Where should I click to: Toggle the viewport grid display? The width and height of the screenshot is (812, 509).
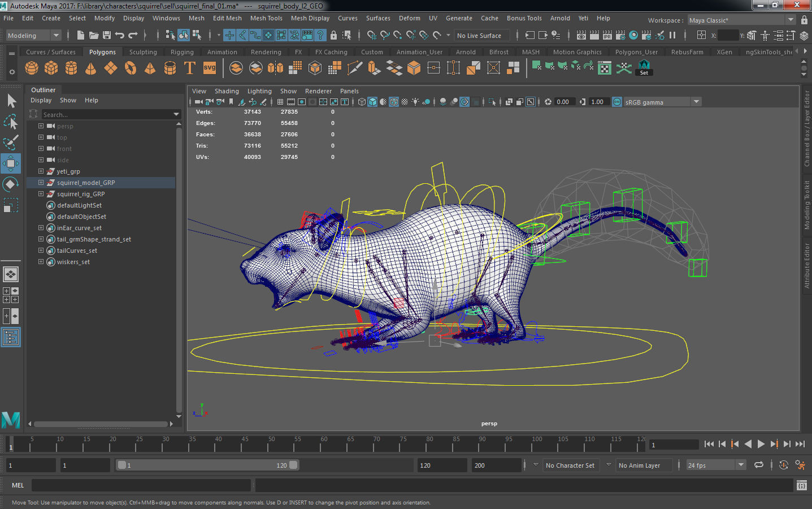pos(280,102)
